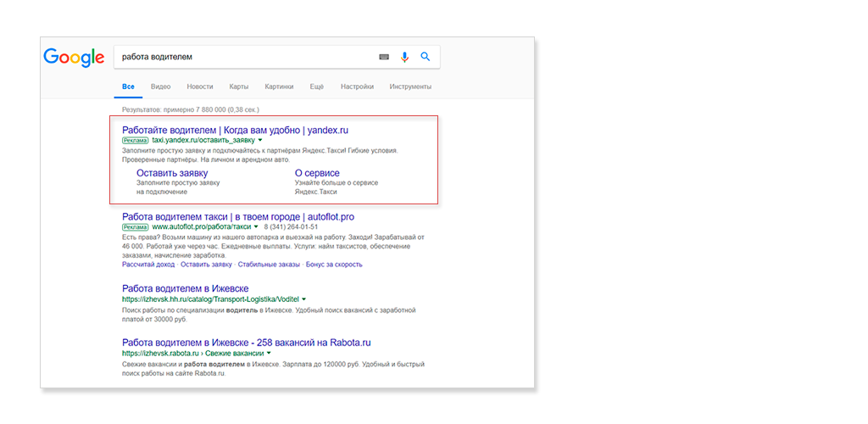Expand arrow next to izhevsk.hh.ru URL

(303, 299)
